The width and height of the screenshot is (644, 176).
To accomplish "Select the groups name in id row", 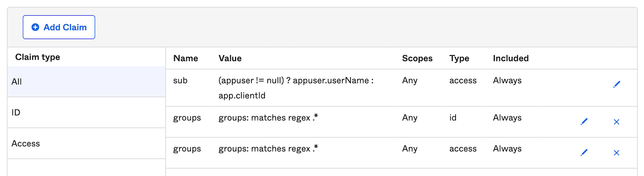I will point(187,118).
